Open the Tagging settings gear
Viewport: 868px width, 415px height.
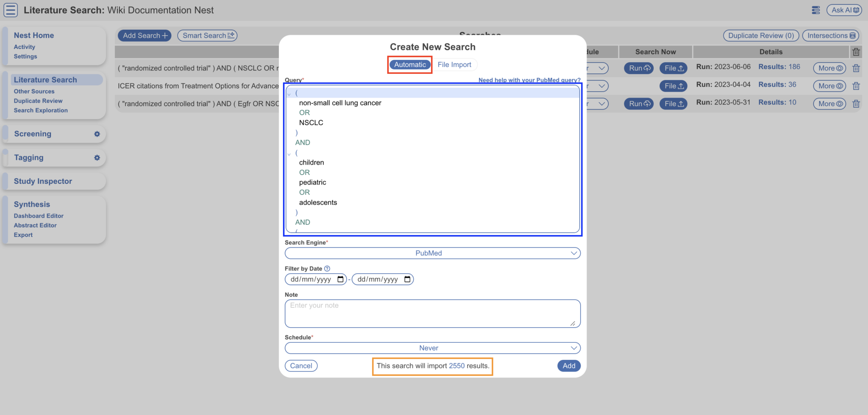[x=97, y=157]
